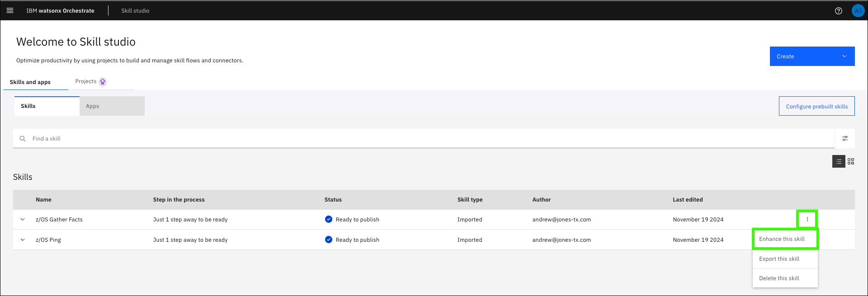
Task: Click Configure prebuilt skills button
Action: coord(816,106)
